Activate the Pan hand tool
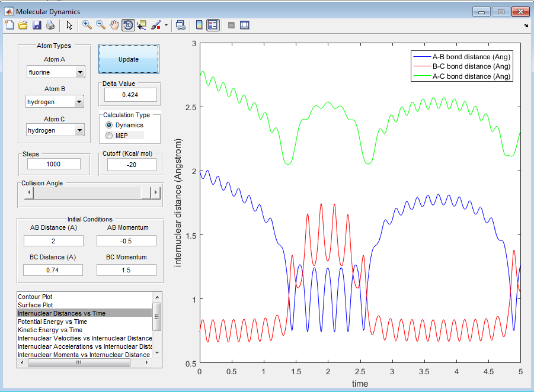The height and width of the screenshot is (392, 534). (x=114, y=25)
